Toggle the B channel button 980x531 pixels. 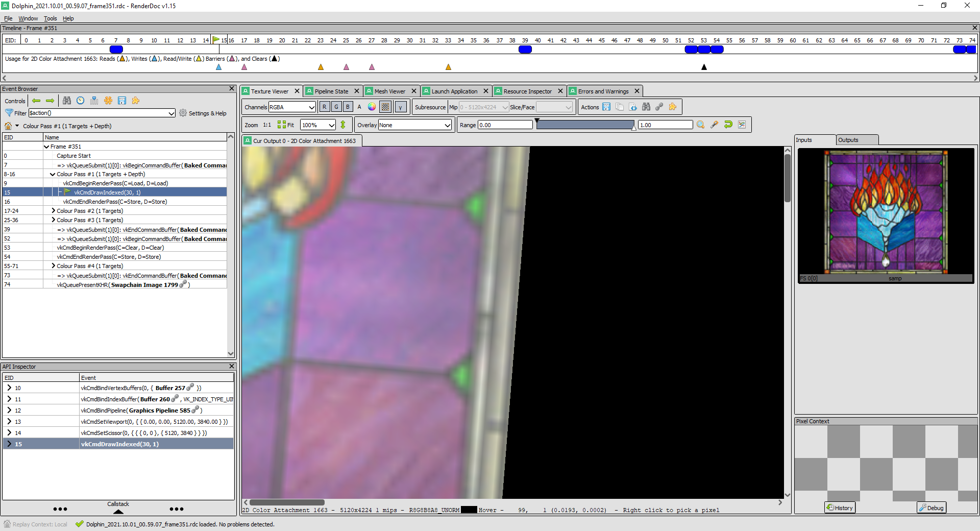pos(348,107)
